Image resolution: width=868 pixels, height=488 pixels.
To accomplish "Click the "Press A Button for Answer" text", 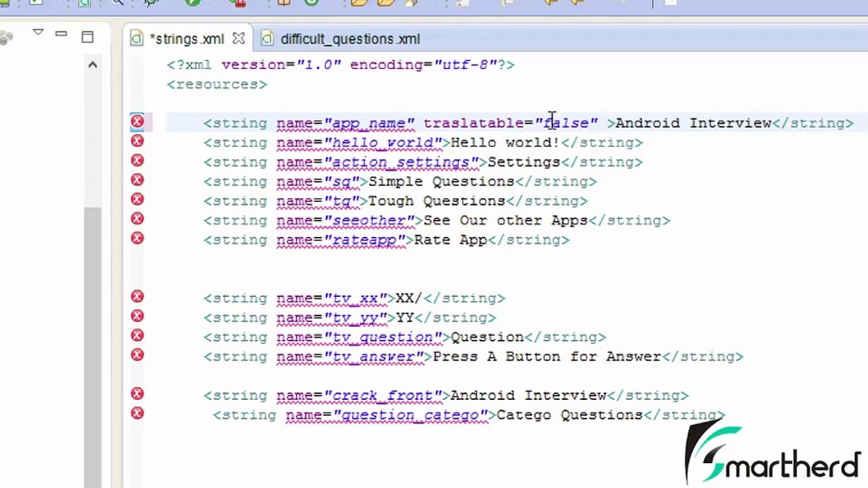I will point(547,357).
